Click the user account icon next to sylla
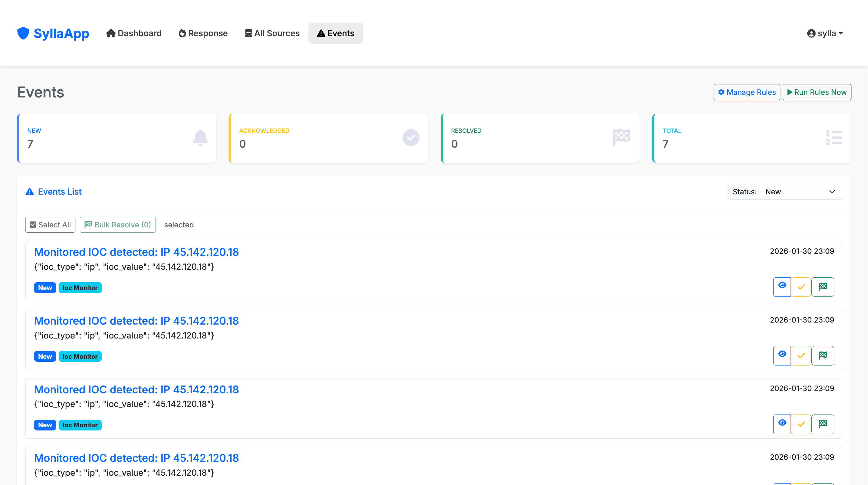The image size is (868, 485). [x=812, y=33]
